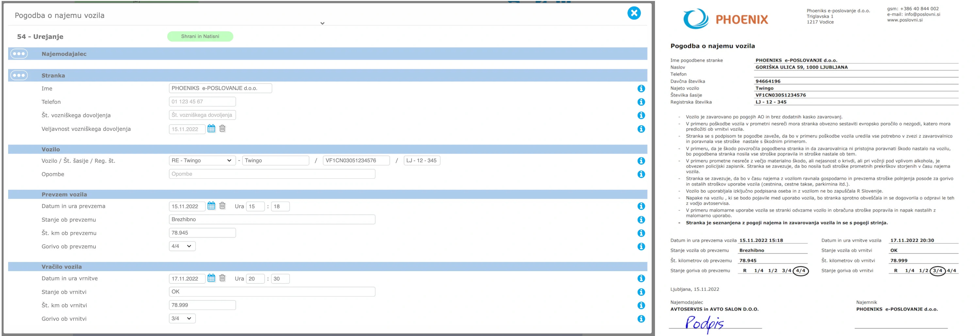Viewport: 980px width, 336px height.
Task: Expand the Najemodajalec section with ellipsis toggle
Action: 19,54
